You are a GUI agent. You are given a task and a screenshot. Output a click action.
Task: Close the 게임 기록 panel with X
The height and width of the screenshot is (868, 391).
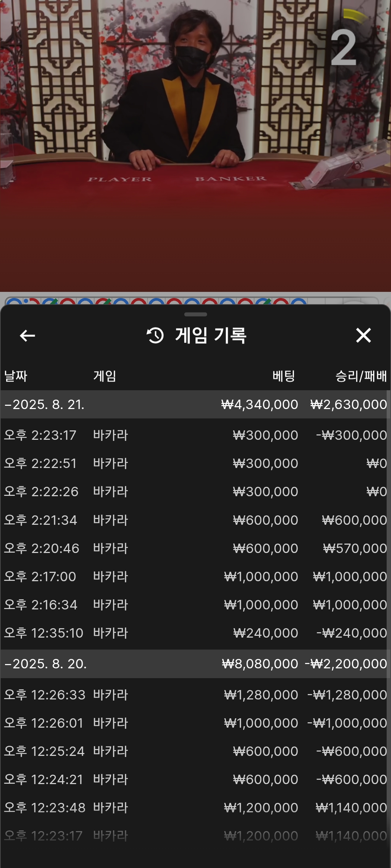(x=363, y=335)
